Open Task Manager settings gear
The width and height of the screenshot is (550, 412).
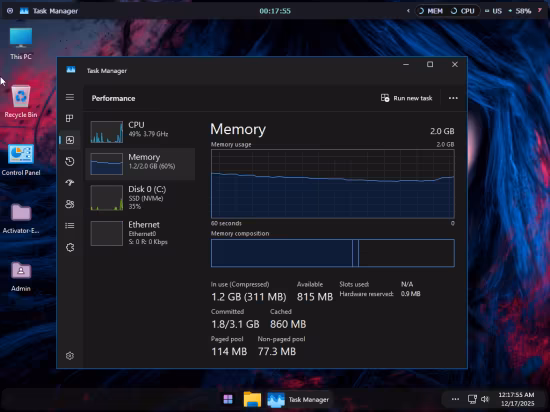(70, 356)
